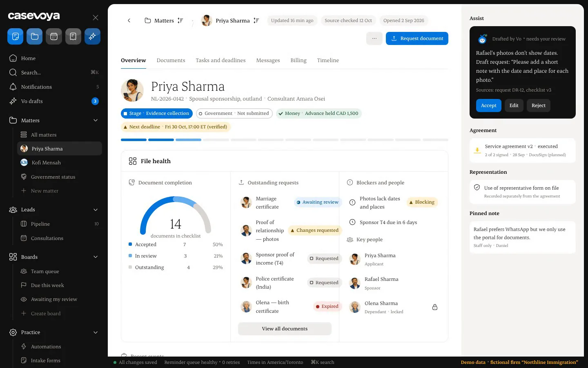Collapse the Leads section chevron
The image size is (588, 368).
(x=96, y=210)
